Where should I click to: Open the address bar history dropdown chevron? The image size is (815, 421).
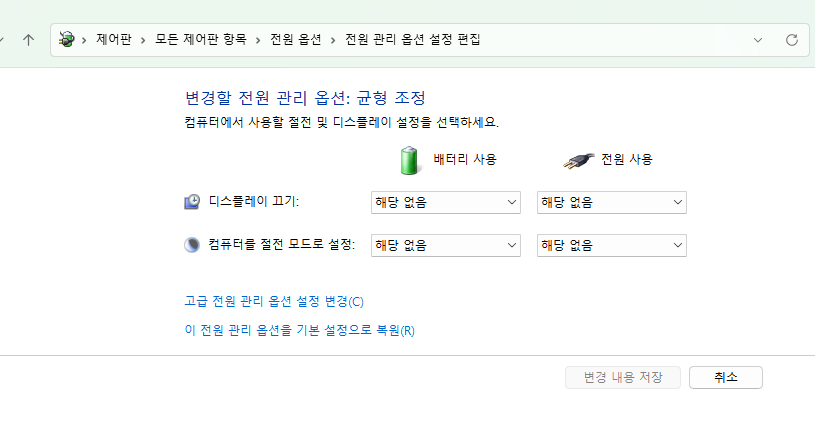(x=759, y=40)
